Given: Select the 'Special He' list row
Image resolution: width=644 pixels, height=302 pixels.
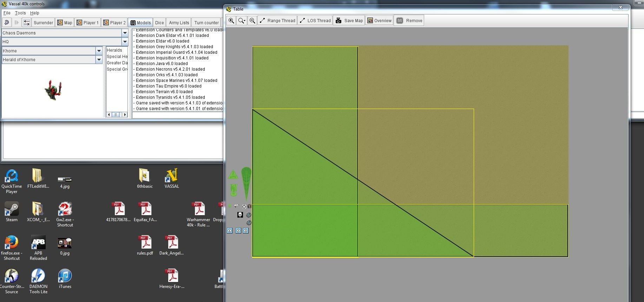Looking at the screenshot, I should [x=117, y=57].
